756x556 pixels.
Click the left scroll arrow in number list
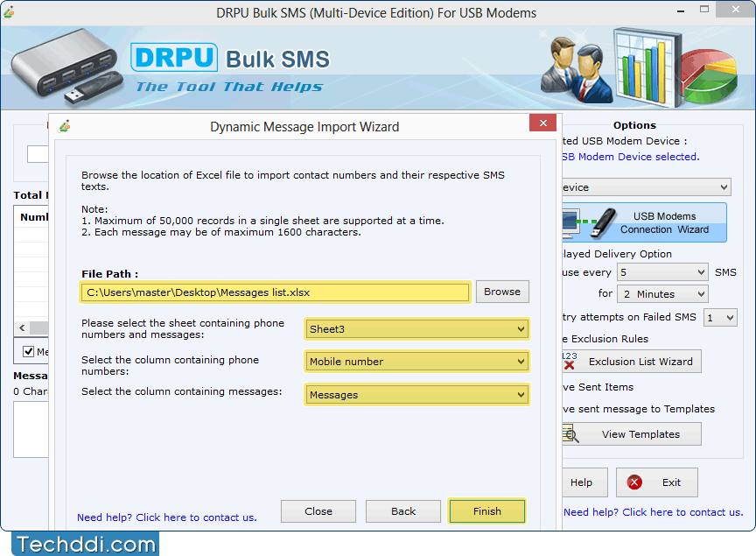pos(22,327)
